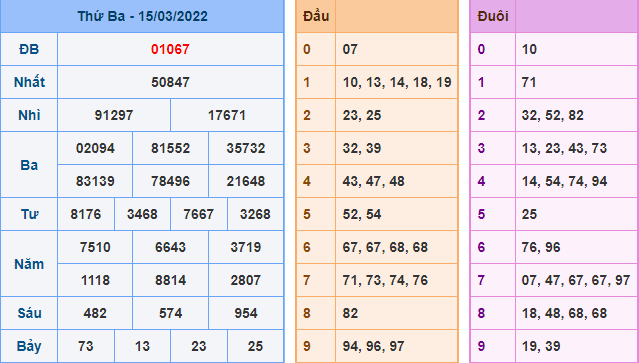Click Đuôi values 13, 23, 43, 73

point(564,148)
